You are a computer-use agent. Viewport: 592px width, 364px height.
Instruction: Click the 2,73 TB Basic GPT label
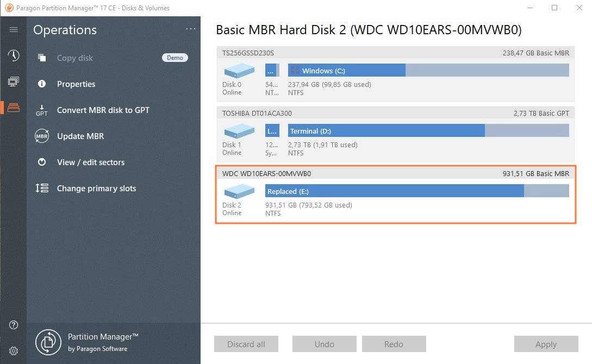tap(541, 113)
